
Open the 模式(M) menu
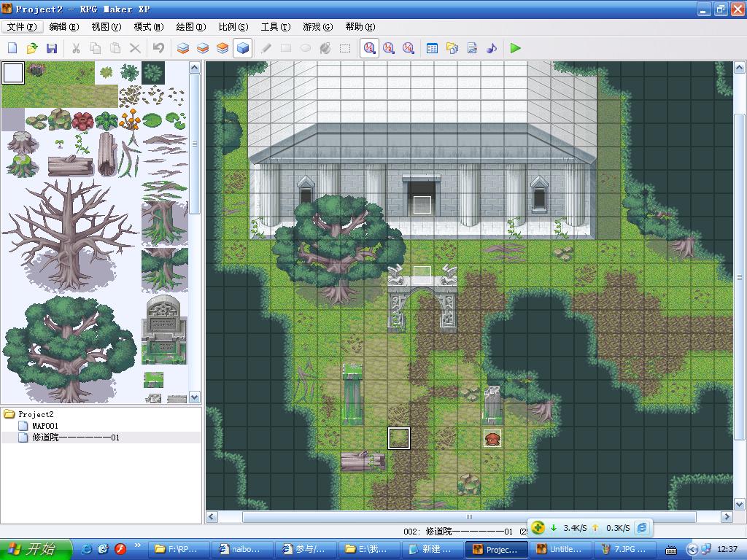coord(149,27)
